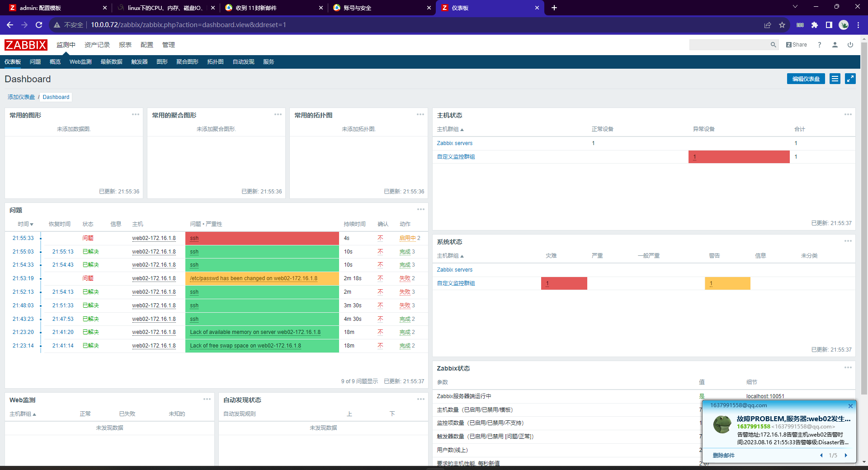Open the 21:53:19 problem time link
The height and width of the screenshot is (470, 868).
pyautogui.click(x=23, y=278)
